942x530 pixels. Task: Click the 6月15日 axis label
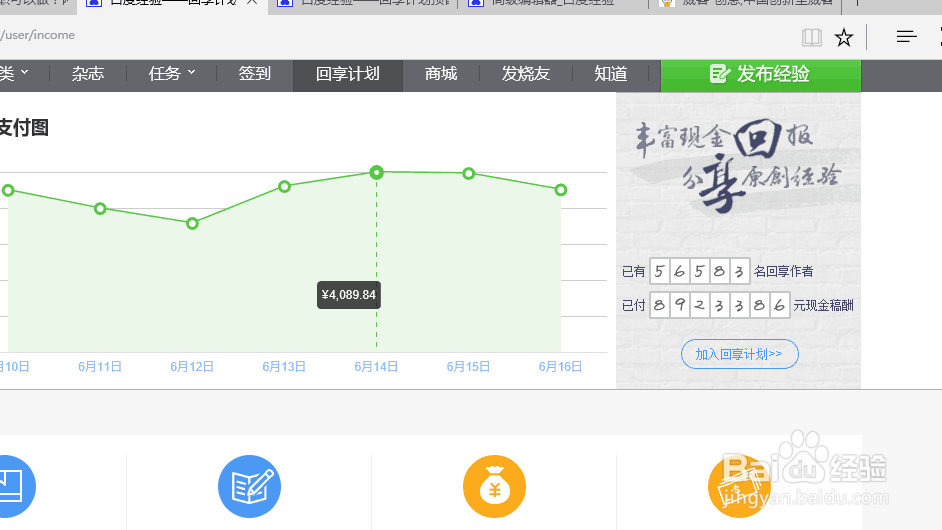pos(469,367)
